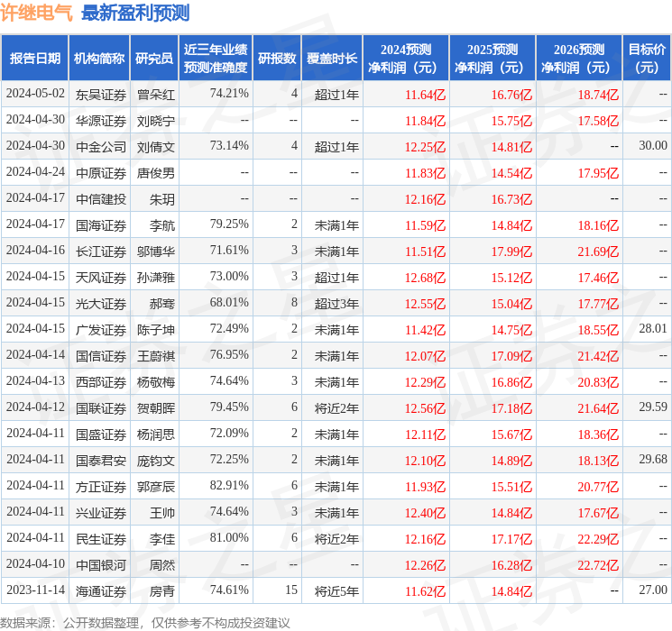Click researcher name 孙潇雅
Image resolution: width=672 pixels, height=631 pixels.
155,278
